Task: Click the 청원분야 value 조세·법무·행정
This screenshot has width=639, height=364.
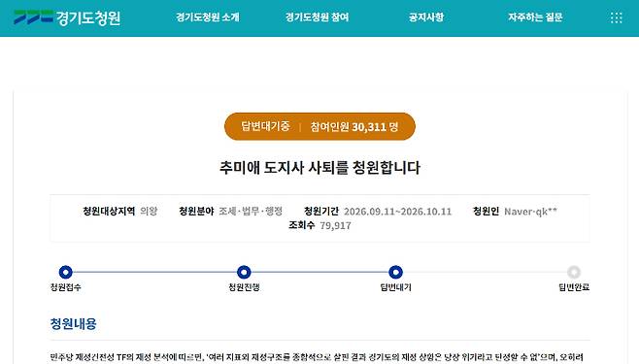Action: pos(251,212)
